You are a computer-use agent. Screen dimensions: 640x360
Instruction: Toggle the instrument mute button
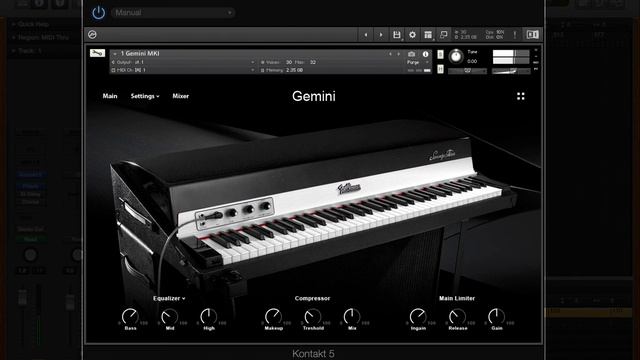[x=440, y=69]
